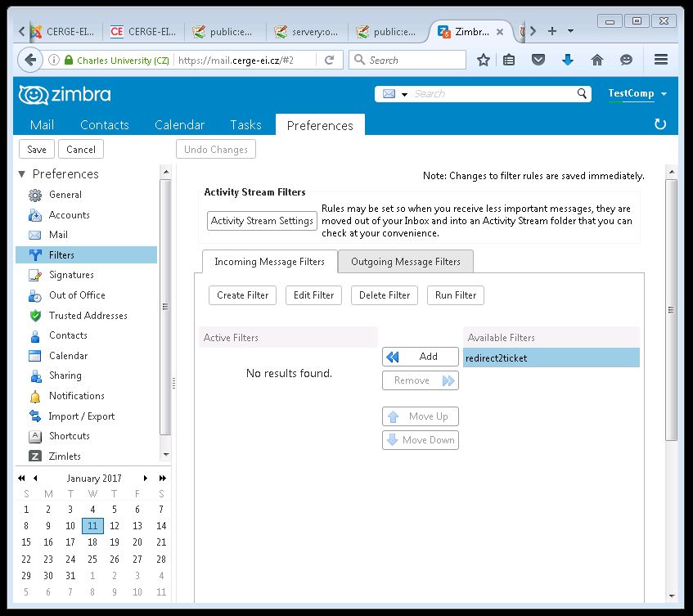This screenshot has height=616, width=693.
Task: Switch to the Contacts tab
Action: click(104, 125)
